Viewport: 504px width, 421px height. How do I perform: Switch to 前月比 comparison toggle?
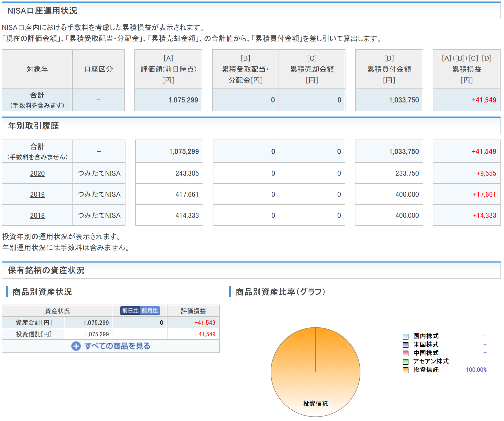150,311
